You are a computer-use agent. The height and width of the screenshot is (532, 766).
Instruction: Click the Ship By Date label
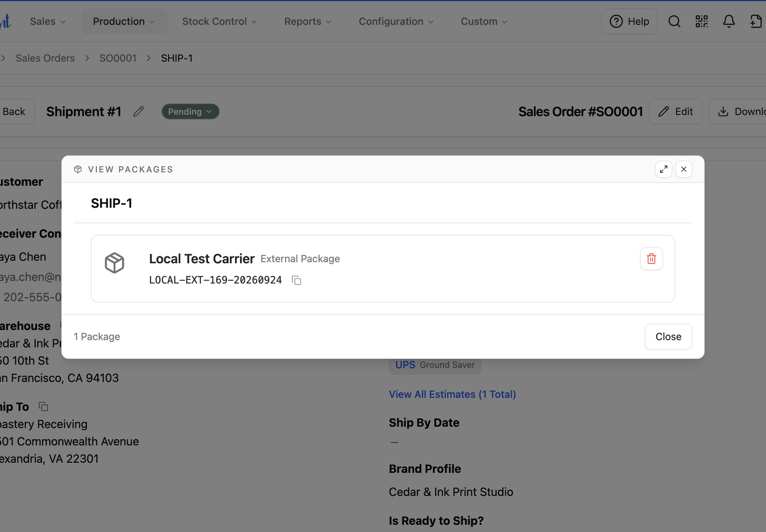[x=424, y=423]
